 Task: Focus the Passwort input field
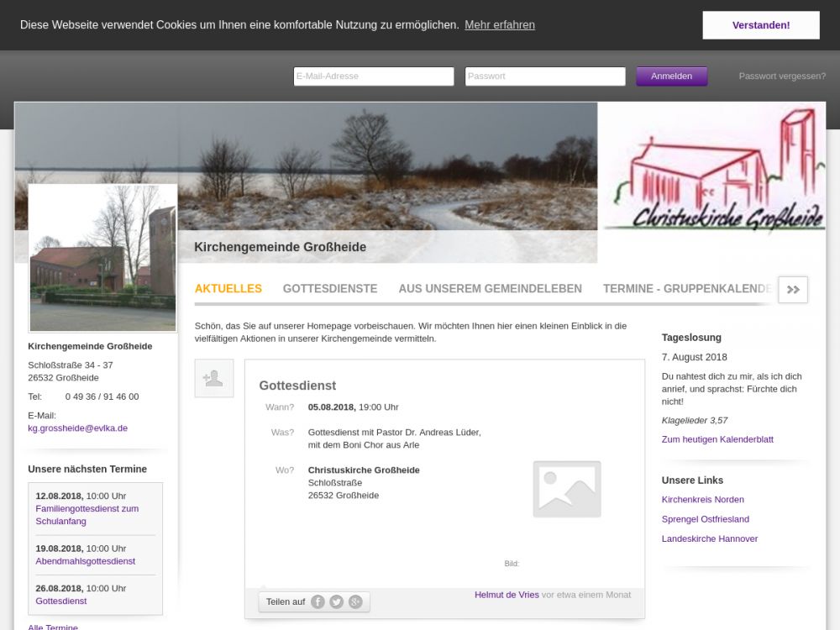(545, 76)
